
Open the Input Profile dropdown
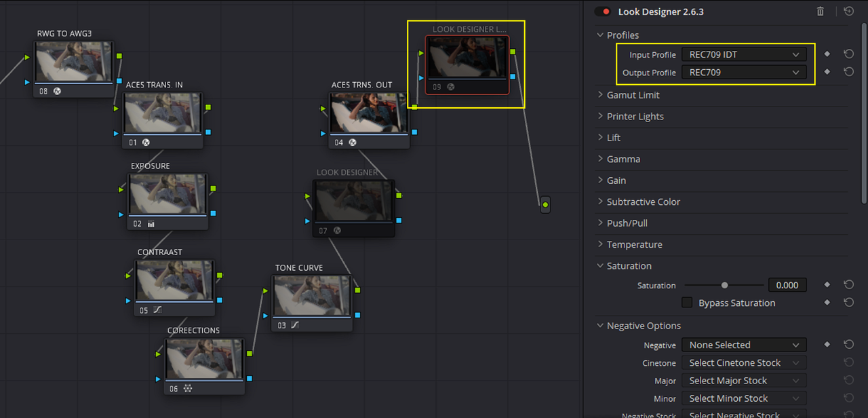pyautogui.click(x=744, y=54)
